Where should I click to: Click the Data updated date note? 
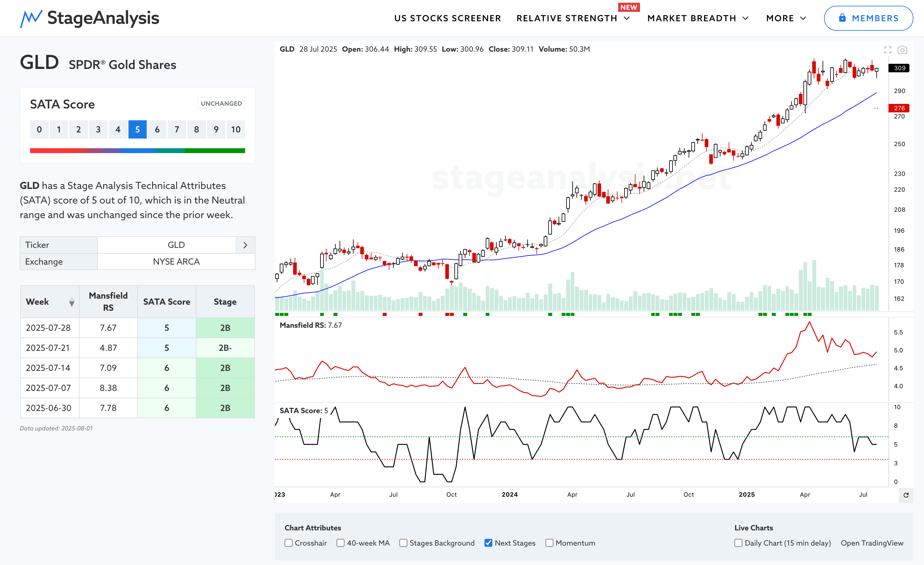(x=56, y=428)
